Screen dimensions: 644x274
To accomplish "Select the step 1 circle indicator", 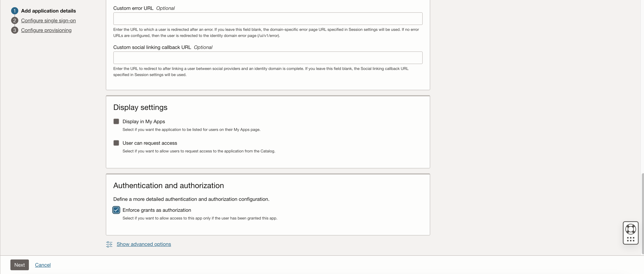I will pos(15,11).
